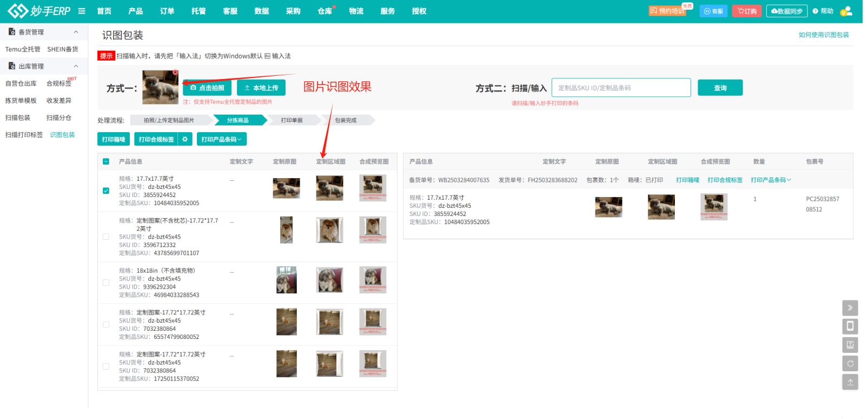Check row with 定制品SKU 65574799080052
This screenshot has width=868, height=419.
pos(106,324)
